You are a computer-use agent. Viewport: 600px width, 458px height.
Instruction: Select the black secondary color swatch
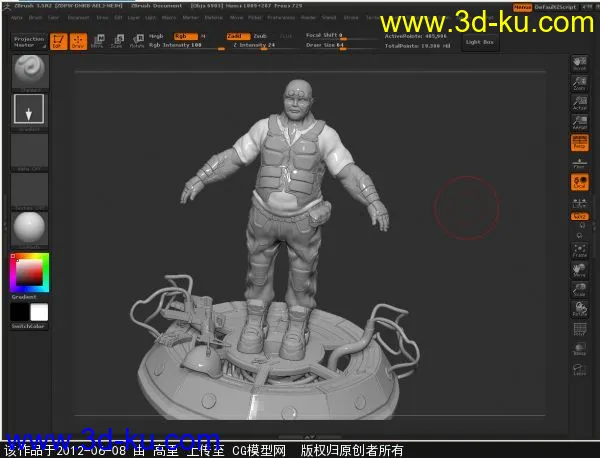[x=20, y=313]
